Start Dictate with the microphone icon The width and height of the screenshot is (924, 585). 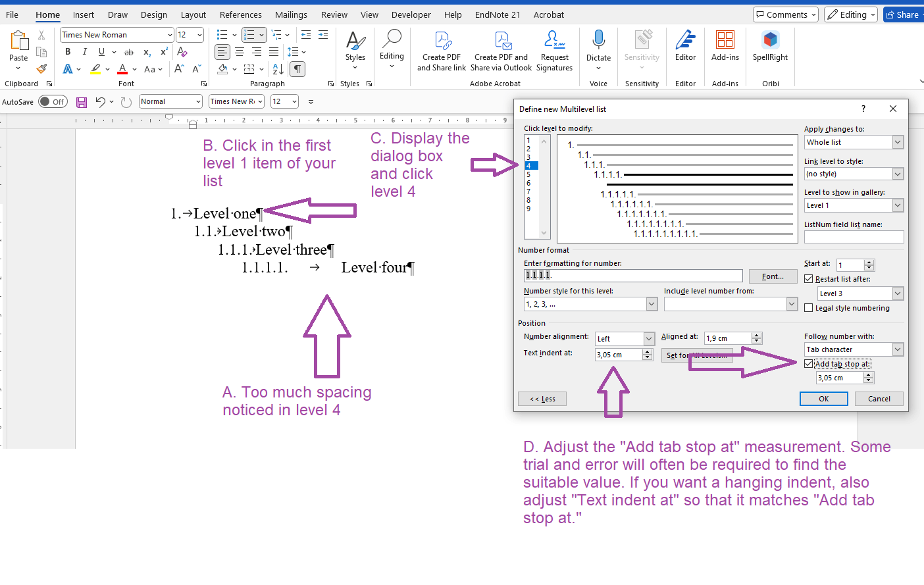pyautogui.click(x=598, y=40)
